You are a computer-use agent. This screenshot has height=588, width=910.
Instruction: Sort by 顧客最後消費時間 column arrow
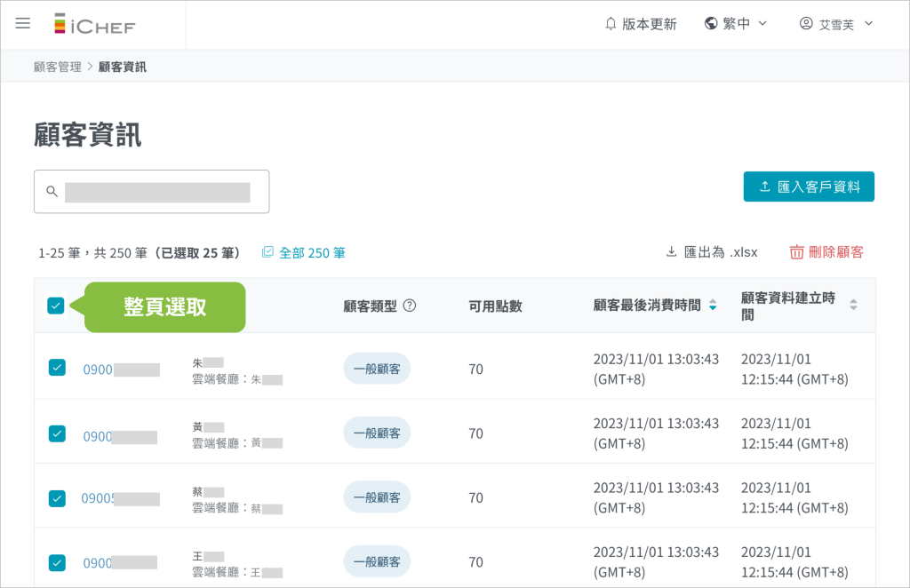(x=712, y=306)
